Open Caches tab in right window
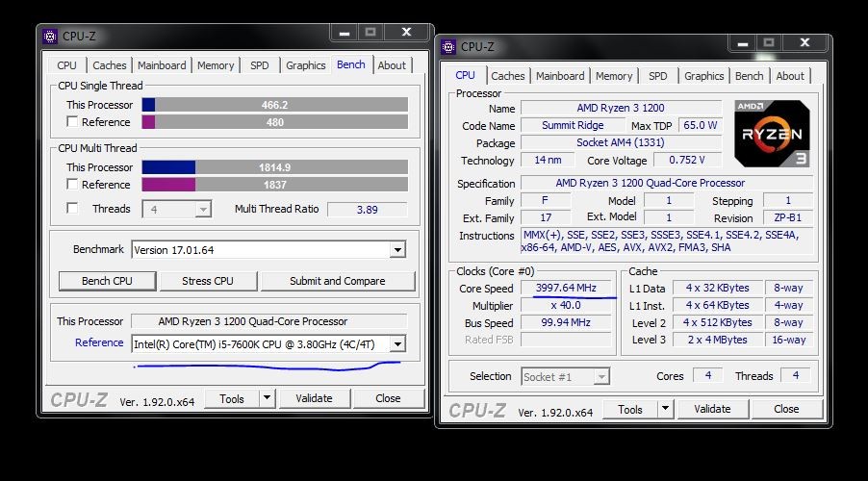 click(x=508, y=76)
